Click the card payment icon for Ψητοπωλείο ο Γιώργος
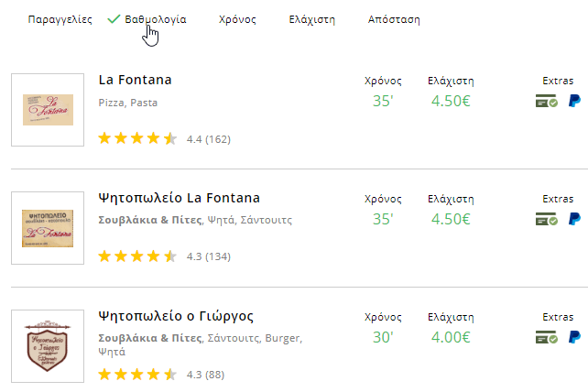The image size is (588, 392). (547, 337)
